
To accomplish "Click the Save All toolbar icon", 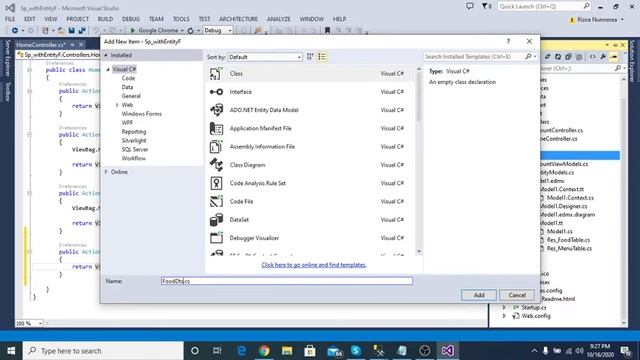I will 82,30.
